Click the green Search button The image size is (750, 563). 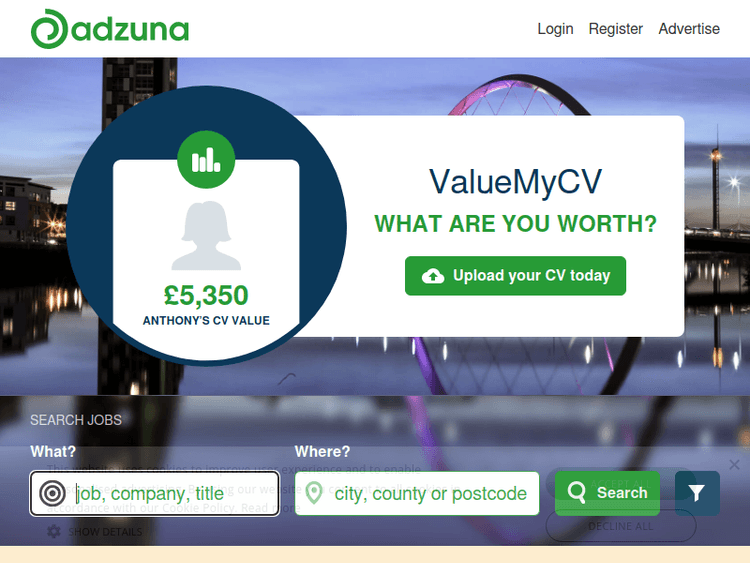click(x=607, y=493)
